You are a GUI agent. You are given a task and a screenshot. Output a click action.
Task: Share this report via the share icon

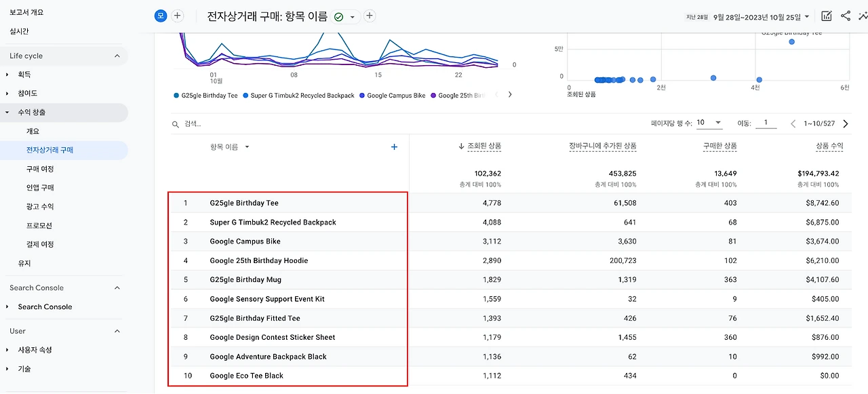pyautogui.click(x=846, y=16)
